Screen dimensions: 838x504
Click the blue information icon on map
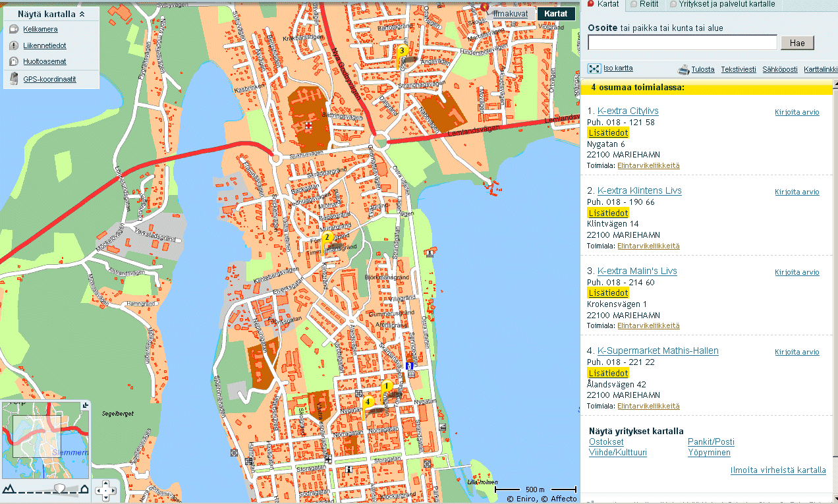(x=410, y=366)
